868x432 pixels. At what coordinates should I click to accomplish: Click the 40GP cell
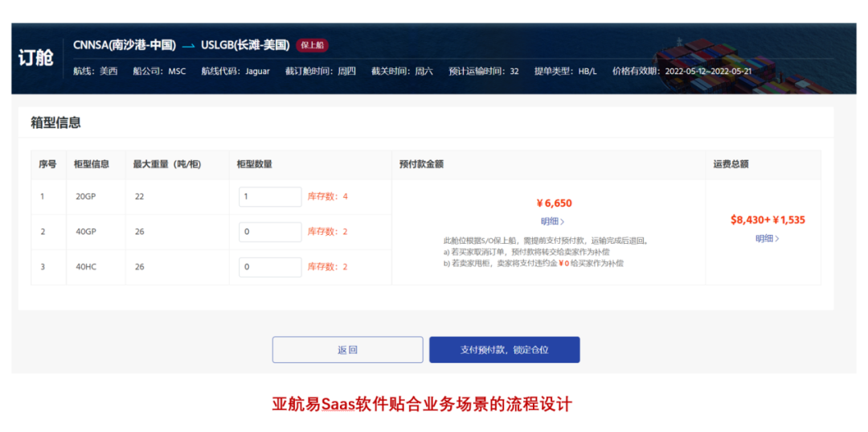(x=86, y=232)
